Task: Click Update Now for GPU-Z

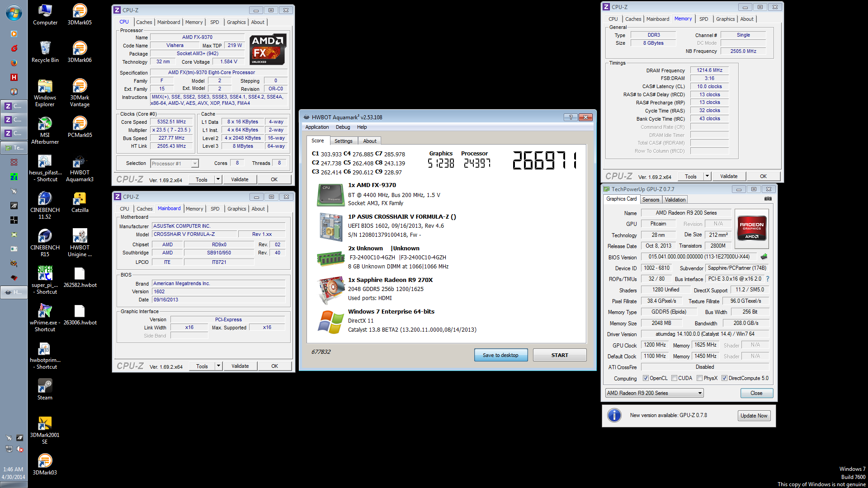Action: click(x=754, y=416)
